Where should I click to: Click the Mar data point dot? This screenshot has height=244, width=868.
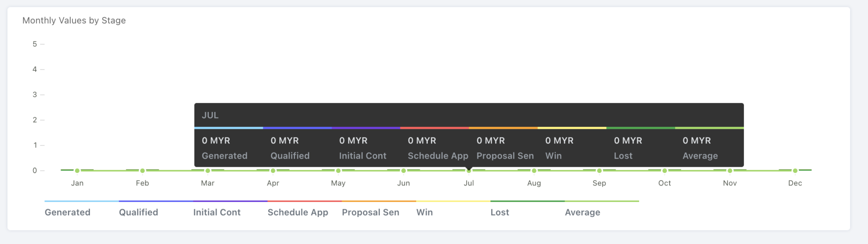tap(208, 171)
